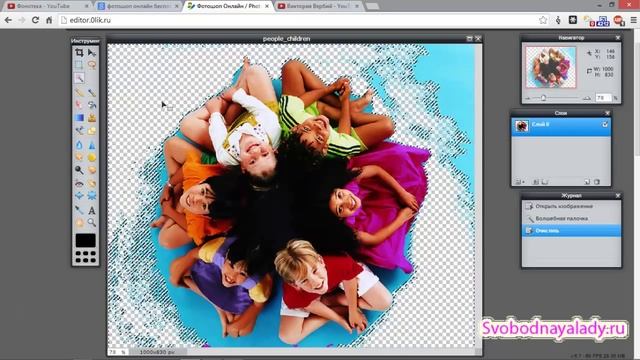Select the Magic Wand tool
This screenshot has width=640, height=360.
(x=79, y=78)
